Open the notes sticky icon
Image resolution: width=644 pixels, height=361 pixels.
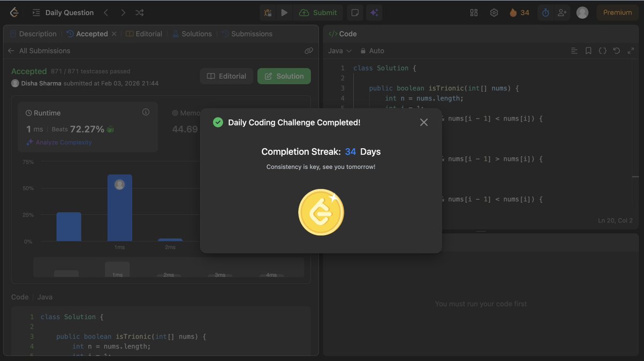click(355, 12)
